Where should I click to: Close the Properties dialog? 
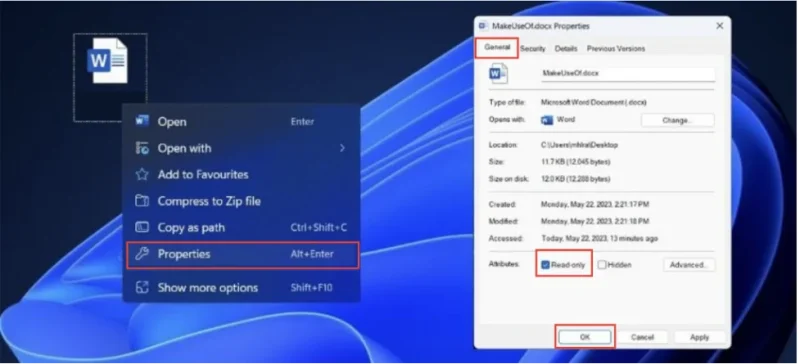coord(719,26)
